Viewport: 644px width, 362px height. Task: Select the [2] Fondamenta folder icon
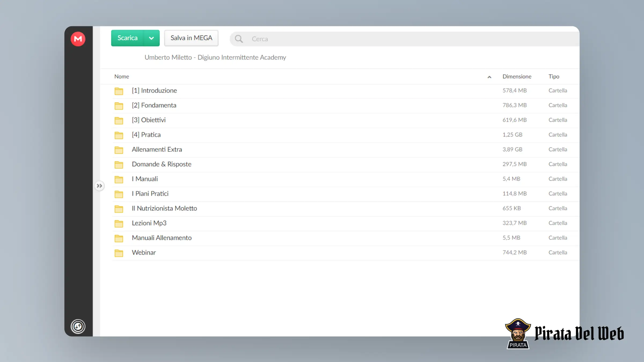pyautogui.click(x=119, y=106)
